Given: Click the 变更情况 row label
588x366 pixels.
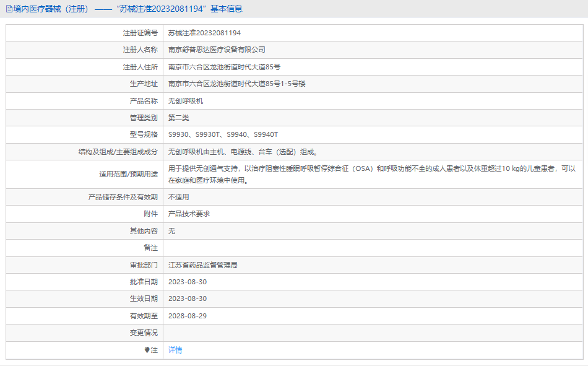Looking at the screenshot, I should pos(144,333).
